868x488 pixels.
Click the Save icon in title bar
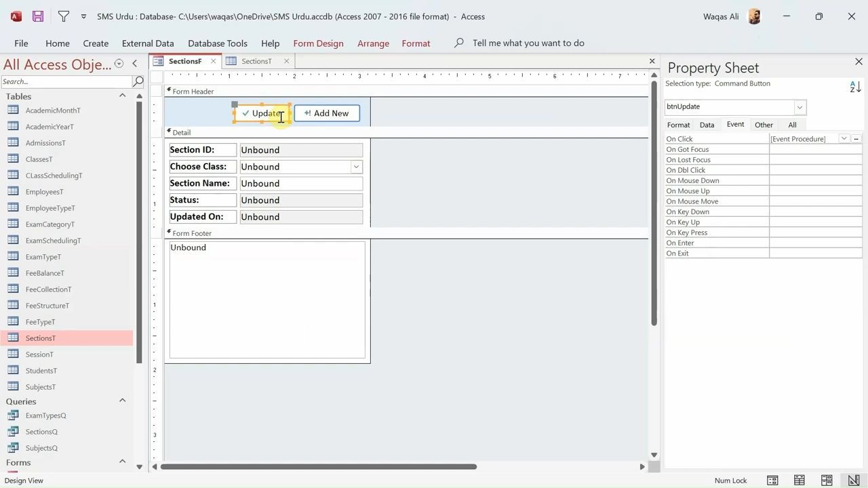(38, 16)
